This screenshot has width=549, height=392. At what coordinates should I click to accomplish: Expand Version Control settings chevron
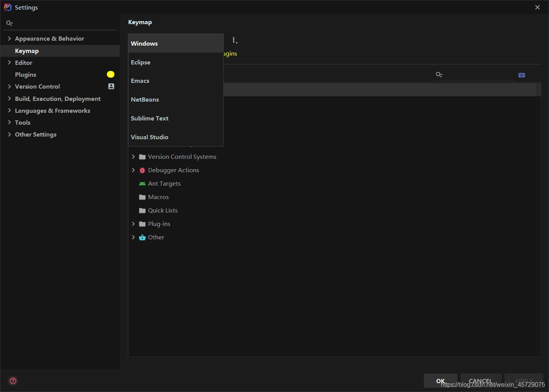click(9, 86)
